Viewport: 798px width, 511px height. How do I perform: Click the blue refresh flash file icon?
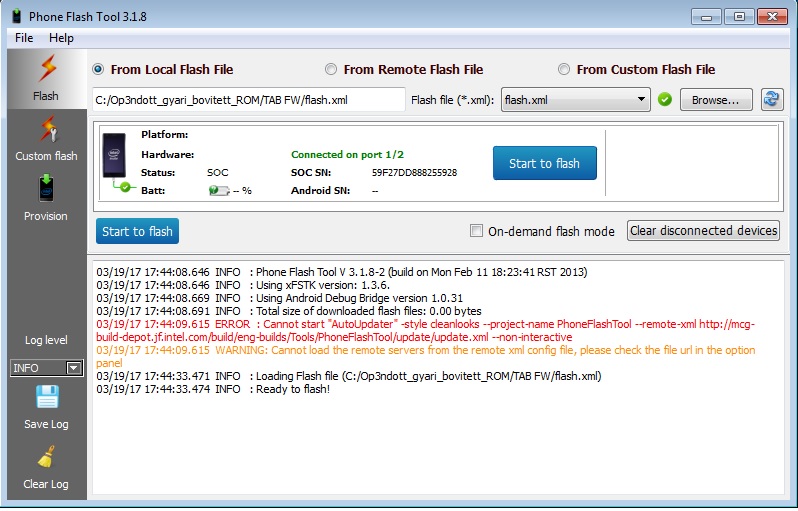coord(772,99)
